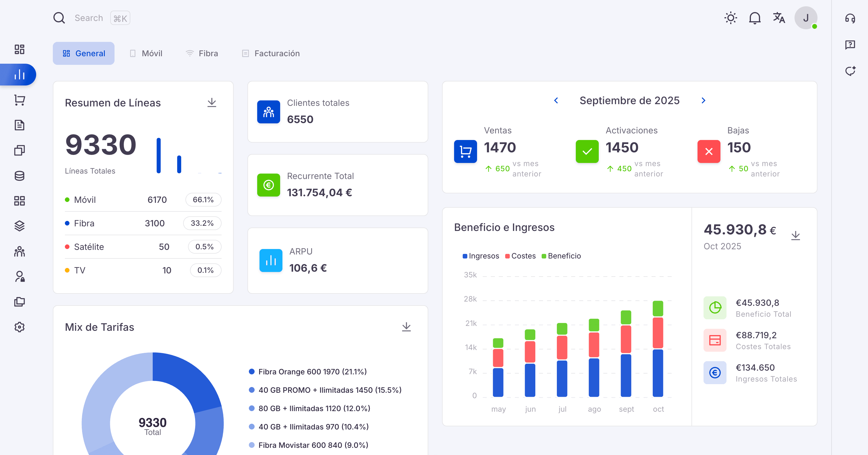
Task: Open the copy squares sidebar icon
Action: (20, 151)
